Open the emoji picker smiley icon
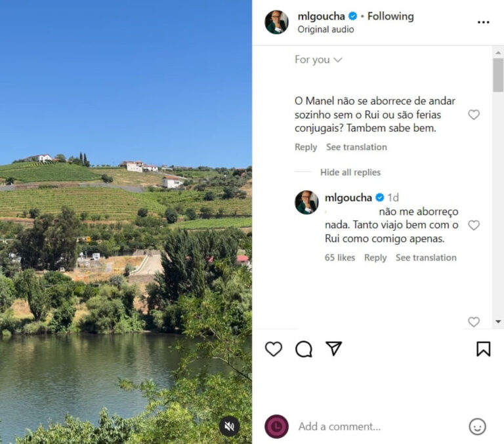 click(x=477, y=426)
